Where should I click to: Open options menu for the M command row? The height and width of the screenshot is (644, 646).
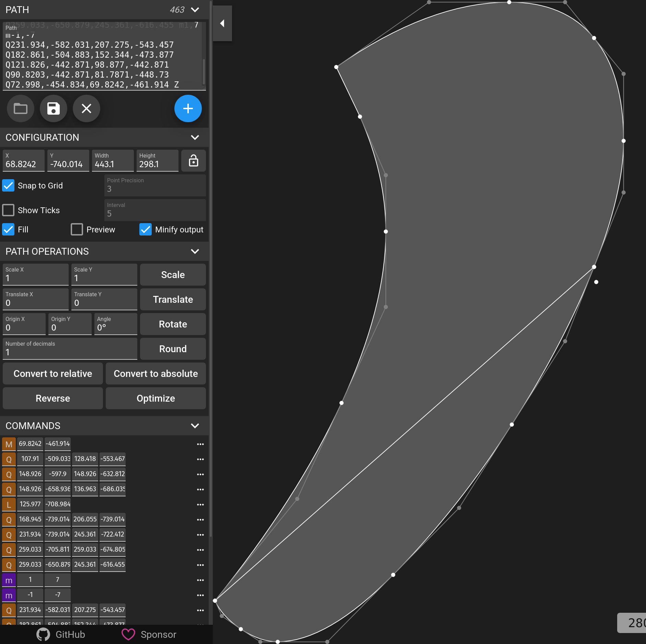[x=200, y=444]
